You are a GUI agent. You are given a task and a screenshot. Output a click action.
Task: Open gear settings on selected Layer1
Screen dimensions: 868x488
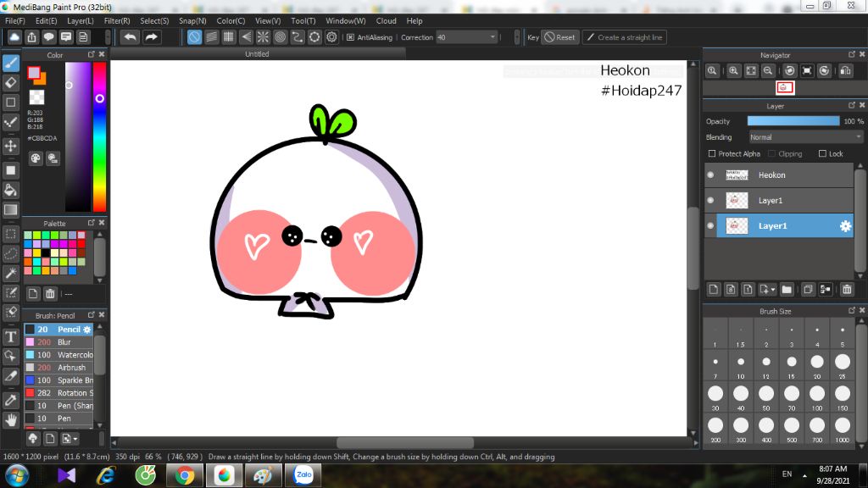845,225
